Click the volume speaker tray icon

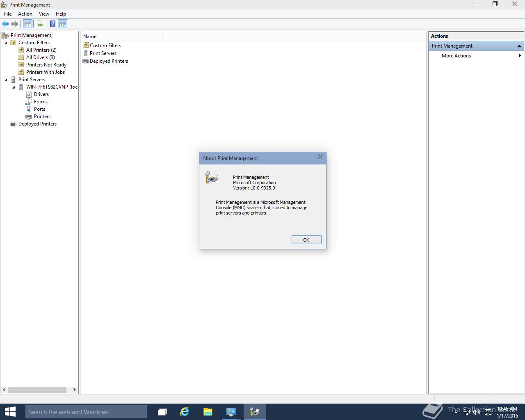point(477,412)
